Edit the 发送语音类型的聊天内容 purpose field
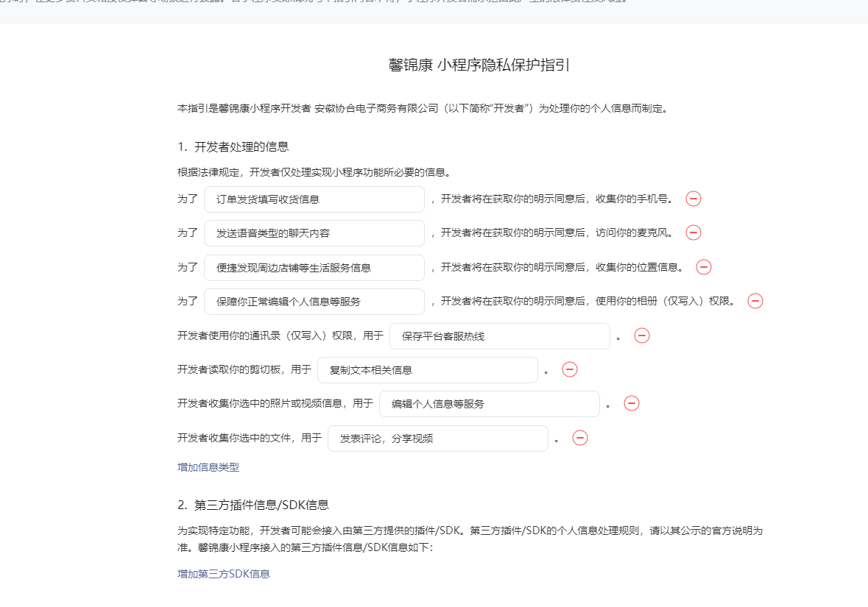This screenshot has width=868, height=607. [314, 233]
